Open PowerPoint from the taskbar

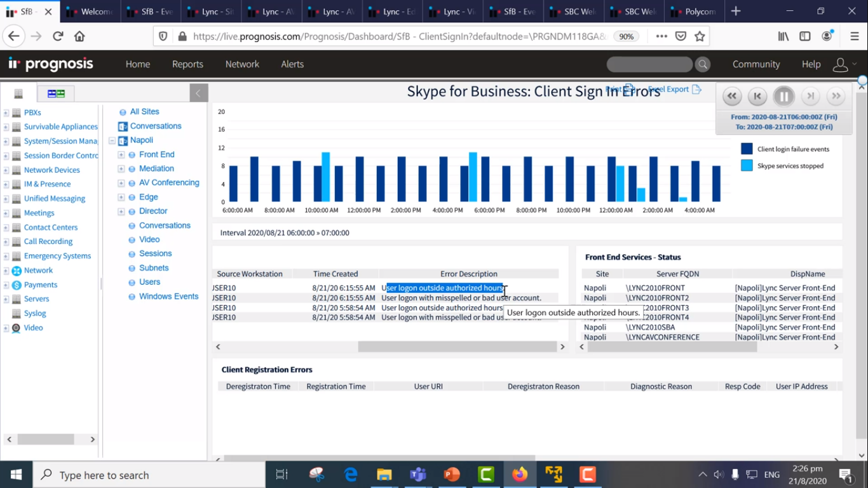(x=452, y=475)
